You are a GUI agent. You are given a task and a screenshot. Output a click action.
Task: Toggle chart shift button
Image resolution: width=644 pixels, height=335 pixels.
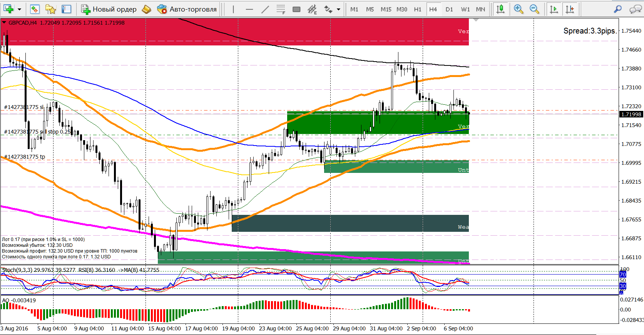570,9
